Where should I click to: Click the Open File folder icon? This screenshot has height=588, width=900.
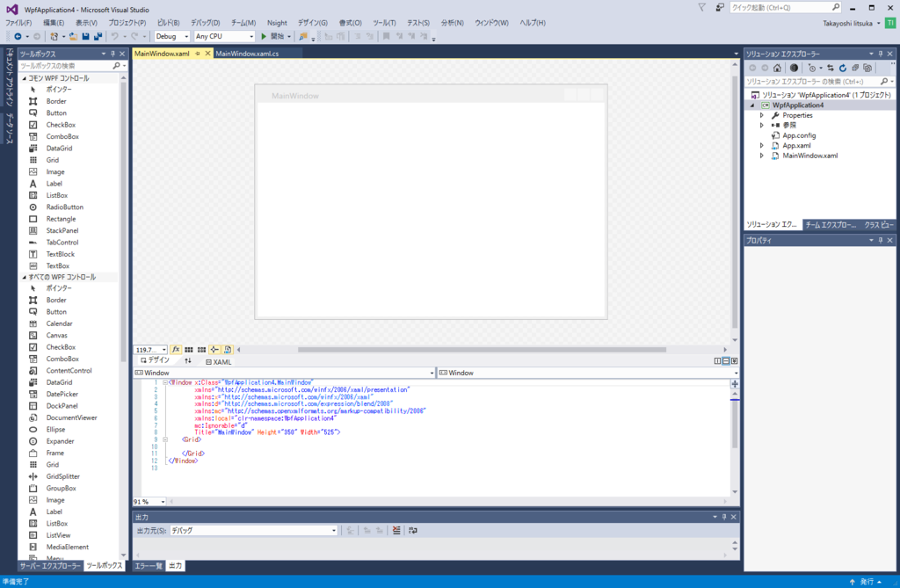click(x=74, y=36)
